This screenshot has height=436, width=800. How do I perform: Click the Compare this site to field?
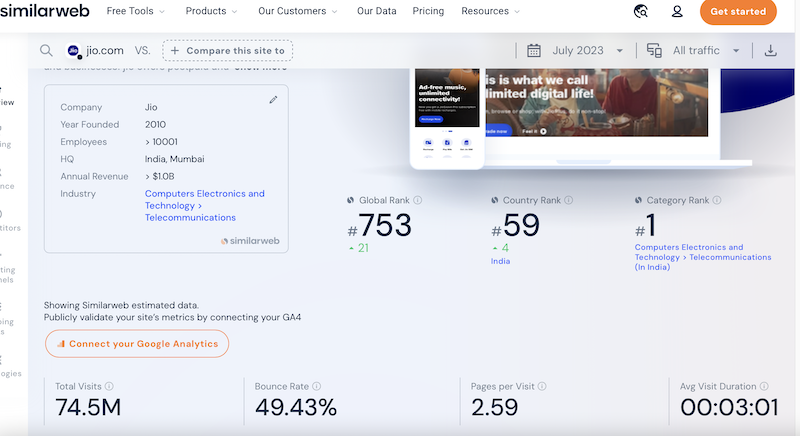pyautogui.click(x=228, y=51)
